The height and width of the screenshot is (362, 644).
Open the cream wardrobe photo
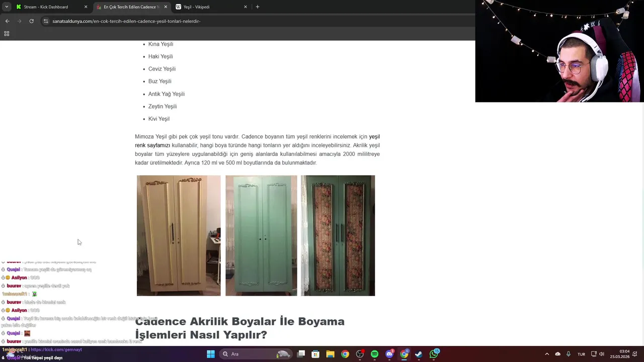pyautogui.click(x=179, y=235)
